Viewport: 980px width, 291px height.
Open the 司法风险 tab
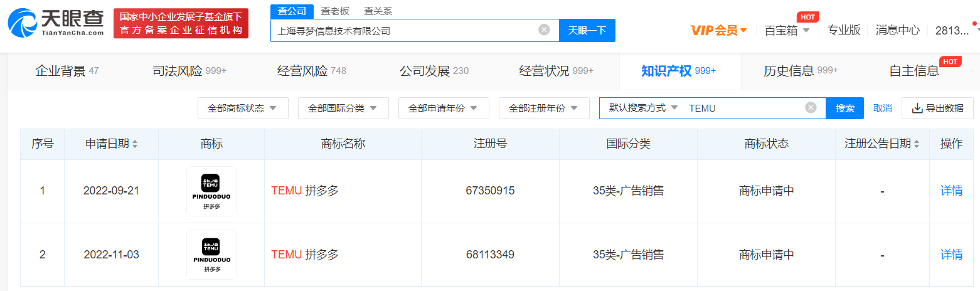(x=189, y=71)
